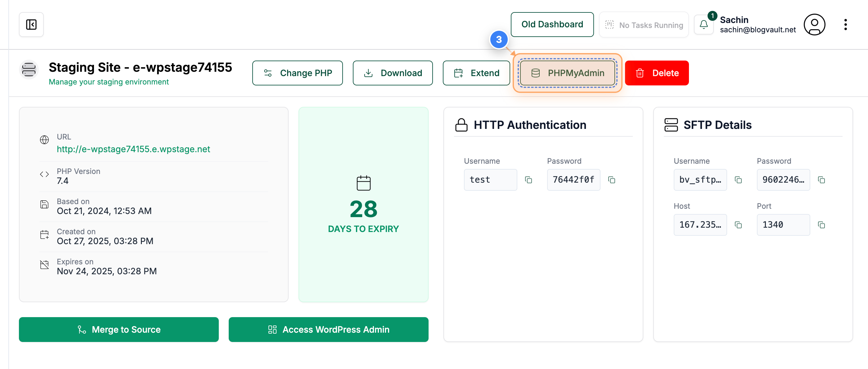Copy the HTTP Authentication password

click(x=612, y=180)
